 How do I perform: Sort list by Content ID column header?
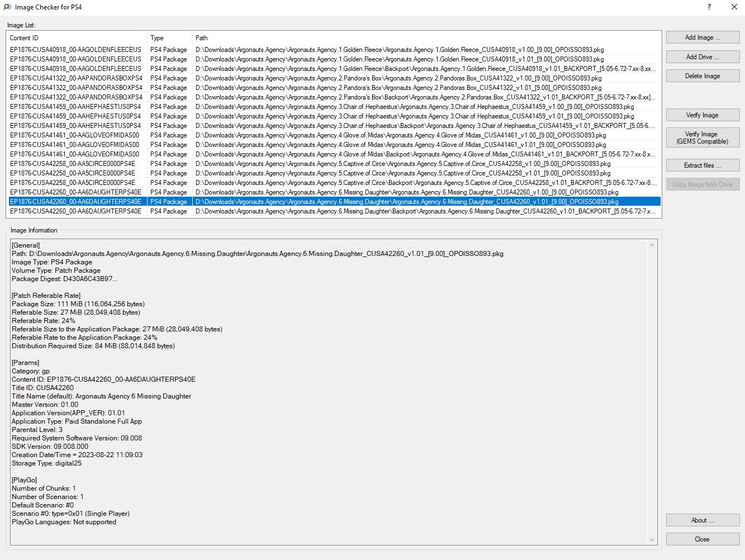pos(77,38)
